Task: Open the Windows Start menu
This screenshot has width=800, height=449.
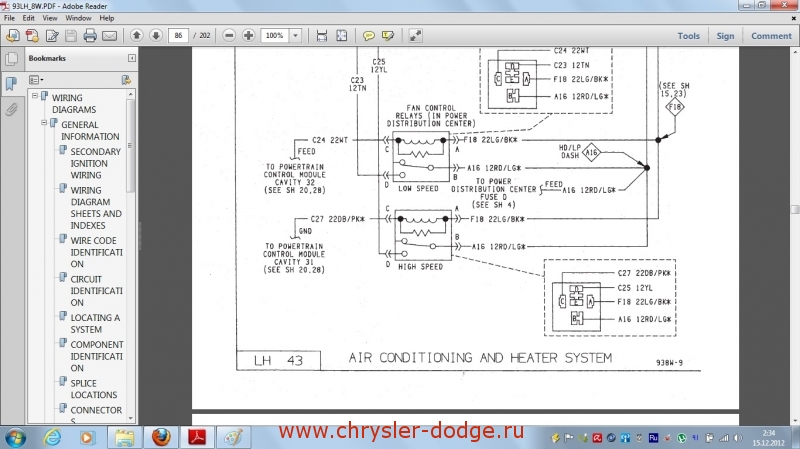Action: (x=15, y=438)
